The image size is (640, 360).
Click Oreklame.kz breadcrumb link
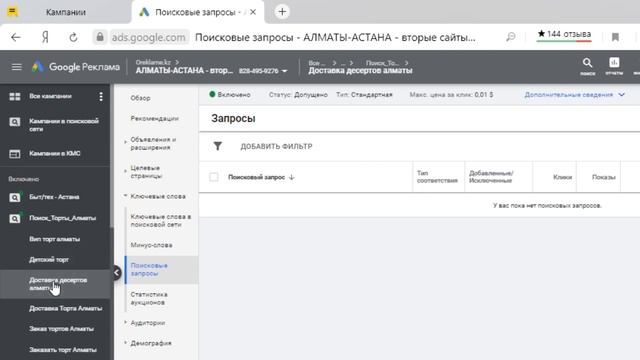click(153, 62)
